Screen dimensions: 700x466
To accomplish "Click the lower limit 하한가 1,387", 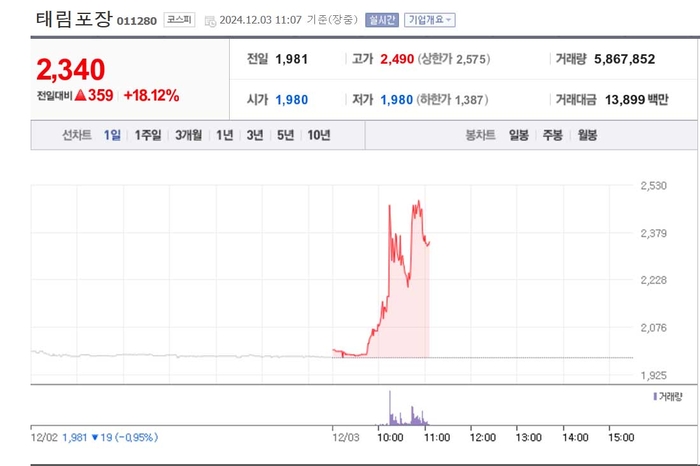I will coord(452,100).
